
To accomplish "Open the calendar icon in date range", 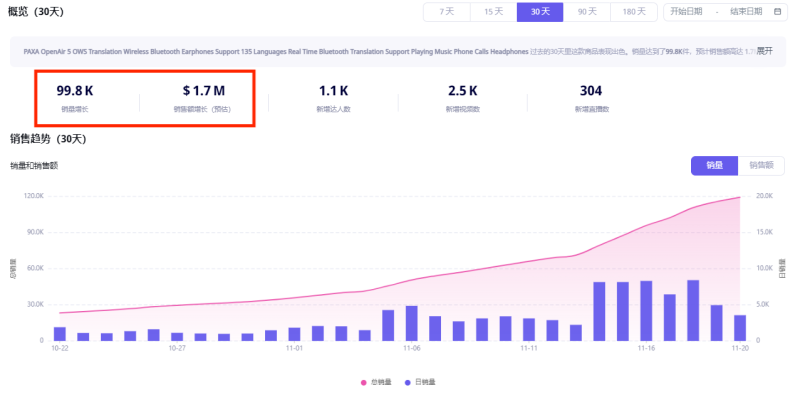I will [x=778, y=12].
